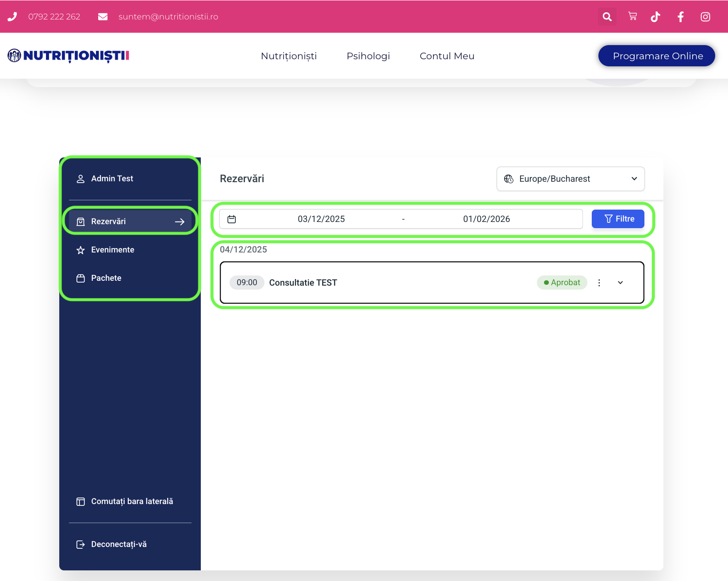This screenshot has width=728, height=581.
Task: Visit the TikTok profile icon
Action: [x=655, y=17]
